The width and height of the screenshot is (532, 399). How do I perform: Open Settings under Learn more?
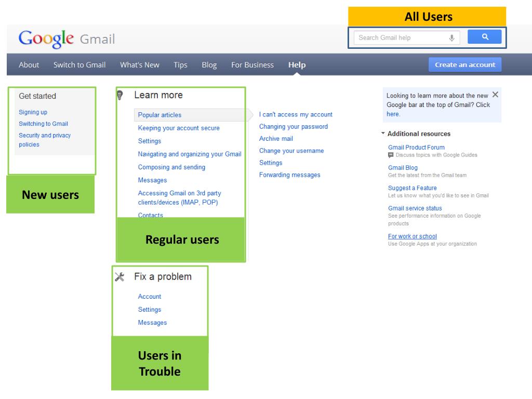pyautogui.click(x=149, y=141)
